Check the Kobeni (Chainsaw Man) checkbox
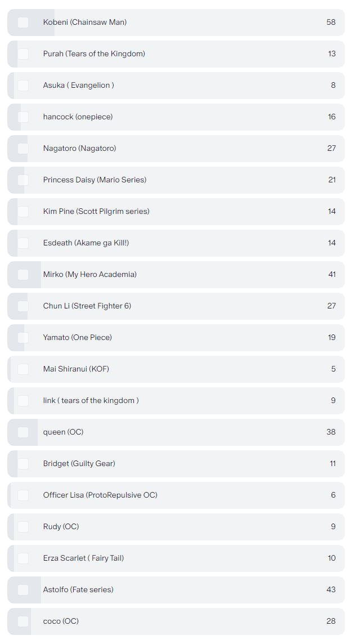 [x=23, y=22]
